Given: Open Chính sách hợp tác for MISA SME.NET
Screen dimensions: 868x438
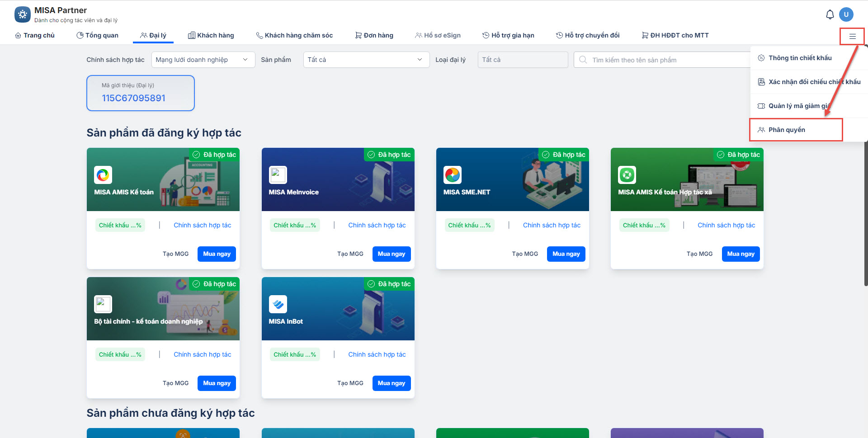Looking at the screenshot, I should 552,225.
